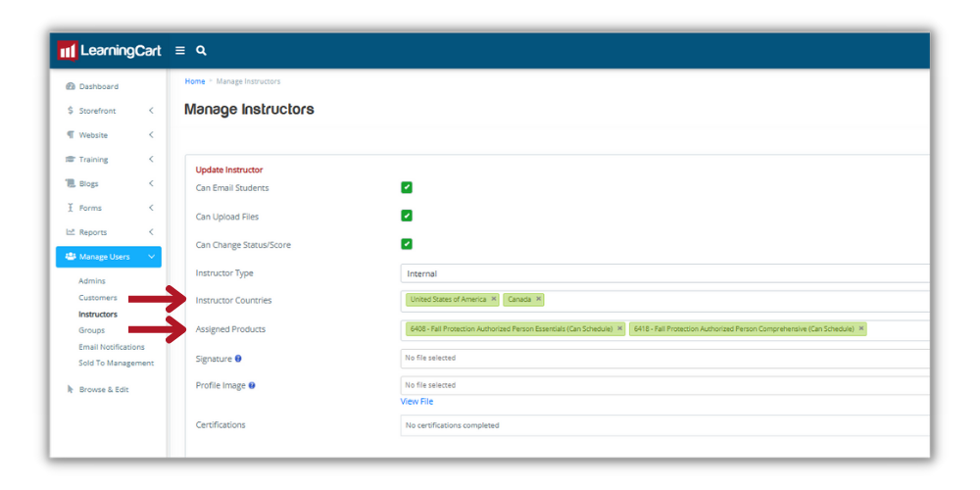Click the Certifications label
Image resolution: width=980 pixels, height=490 pixels.
220,425
